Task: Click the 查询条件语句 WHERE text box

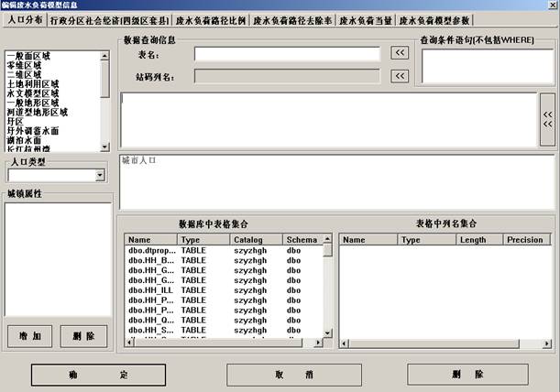Action: coord(486,66)
